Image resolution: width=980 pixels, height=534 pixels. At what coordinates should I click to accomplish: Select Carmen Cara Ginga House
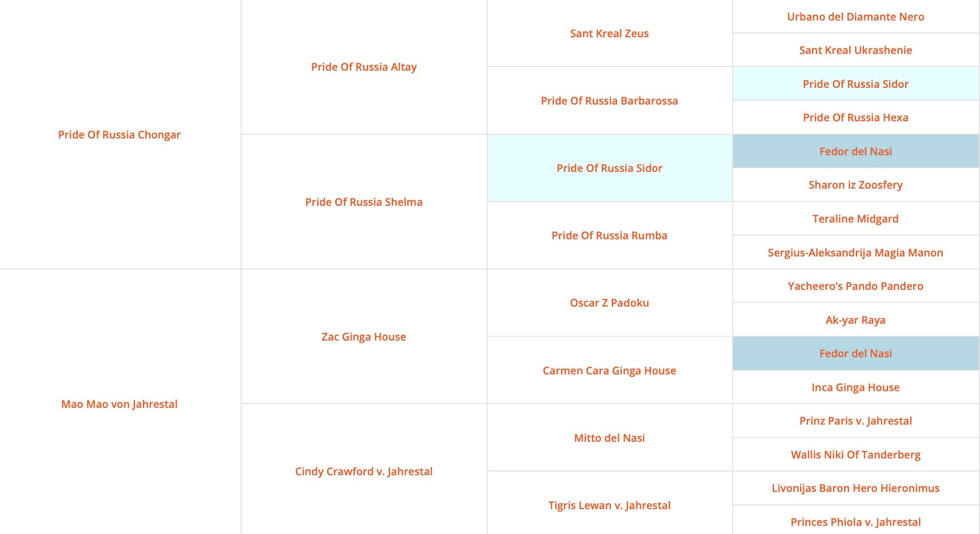[x=609, y=371]
